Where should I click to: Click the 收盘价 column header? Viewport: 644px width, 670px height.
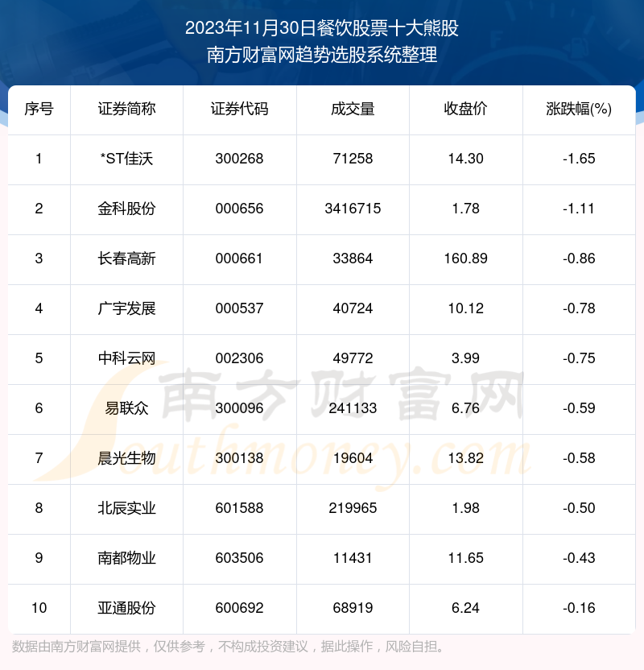tap(465, 110)
